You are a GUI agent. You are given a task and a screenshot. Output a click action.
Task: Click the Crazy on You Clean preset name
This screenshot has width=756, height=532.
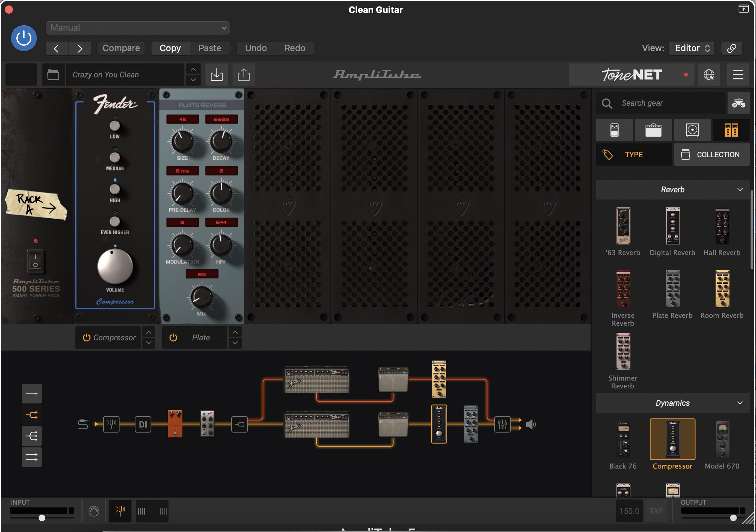tap(125, 75)
